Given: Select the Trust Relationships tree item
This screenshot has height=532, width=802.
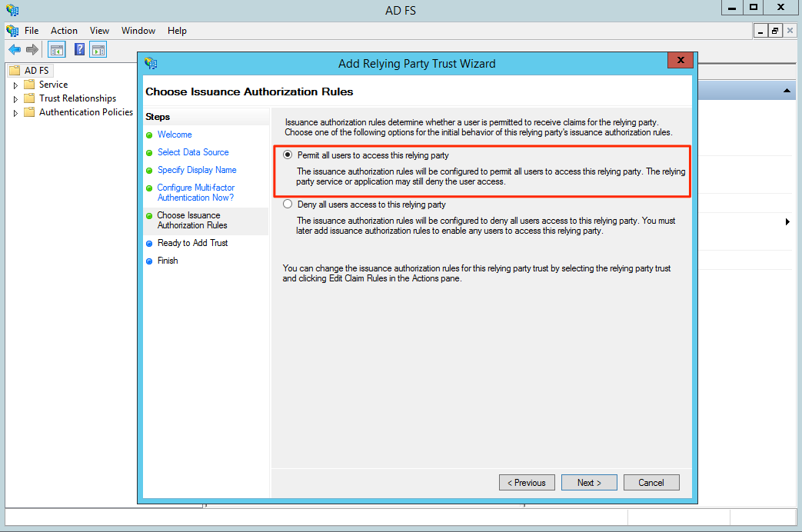Looking at the screenshot, I should (78, 98).
